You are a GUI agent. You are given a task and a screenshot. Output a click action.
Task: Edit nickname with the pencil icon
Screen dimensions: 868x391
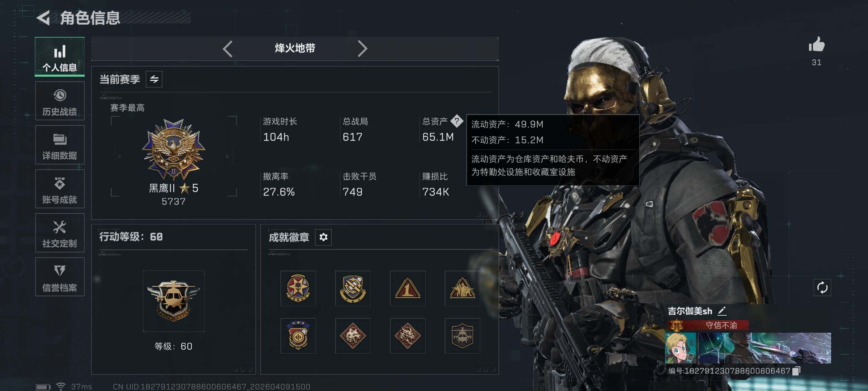click(722, 311)
